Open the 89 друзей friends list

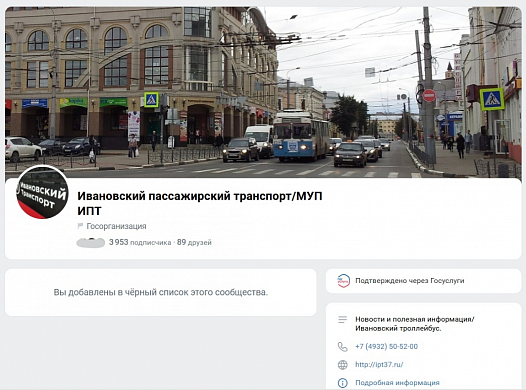pyautogui.click(x=194, y=242)
